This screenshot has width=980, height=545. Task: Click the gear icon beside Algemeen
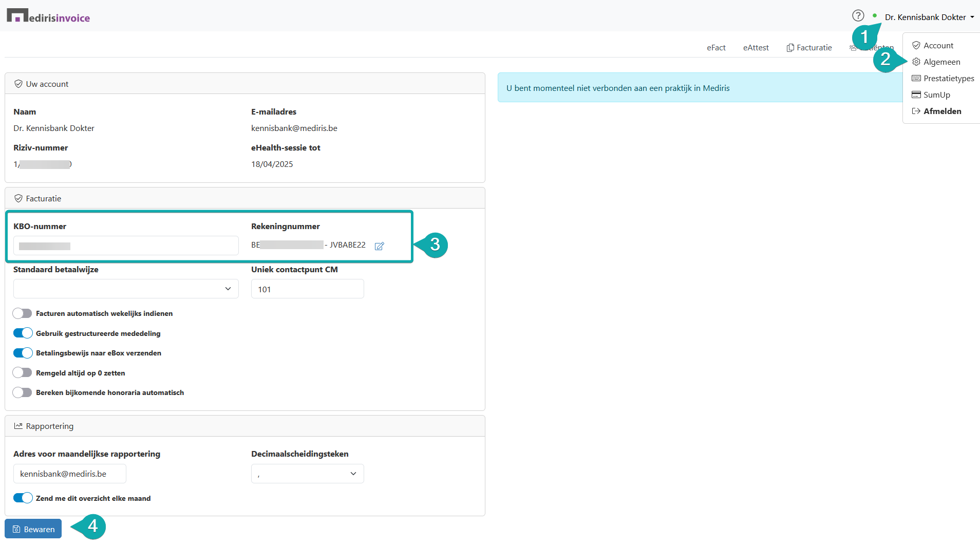916,62
